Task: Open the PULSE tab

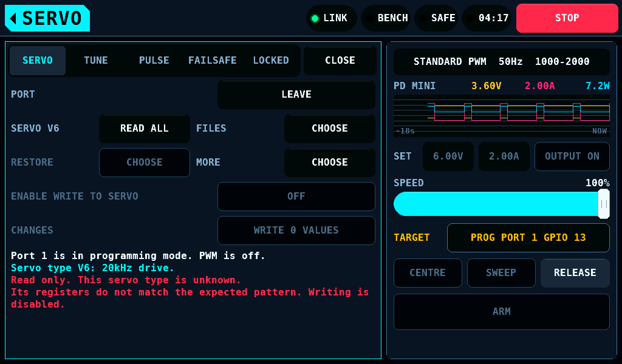Action: tap(154, 61)
